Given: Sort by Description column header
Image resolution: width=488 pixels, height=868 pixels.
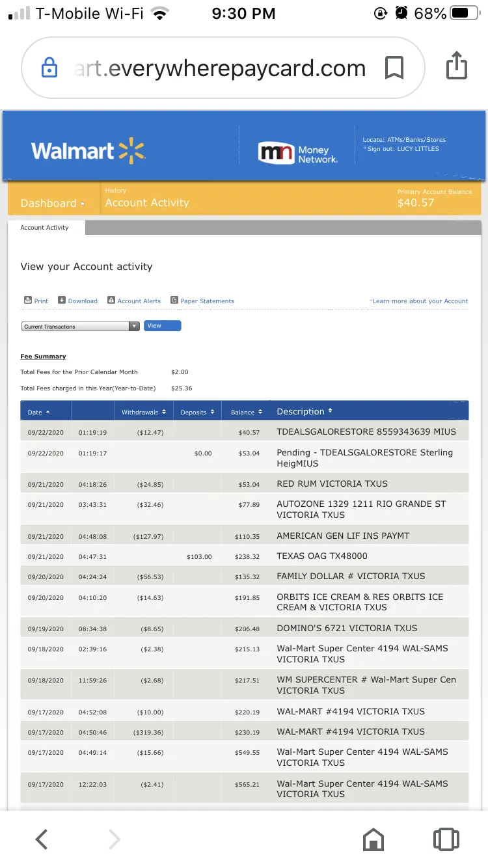Looking at the screenshot, I should pos(305,411).
